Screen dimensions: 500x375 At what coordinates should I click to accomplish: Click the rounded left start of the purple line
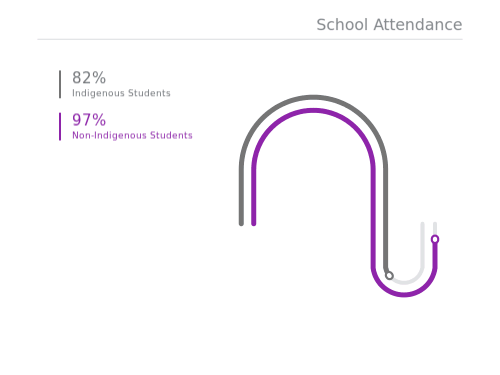point(254,223)
